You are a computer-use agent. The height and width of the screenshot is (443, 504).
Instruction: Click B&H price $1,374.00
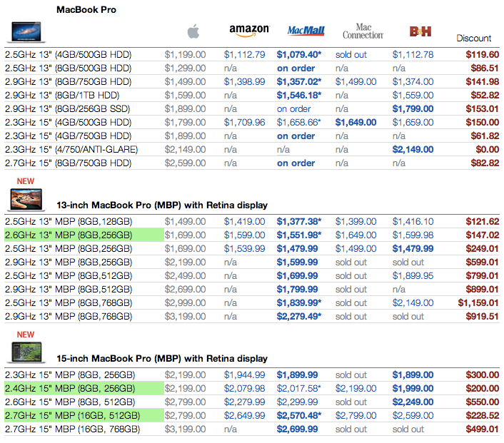click(413, 82)
